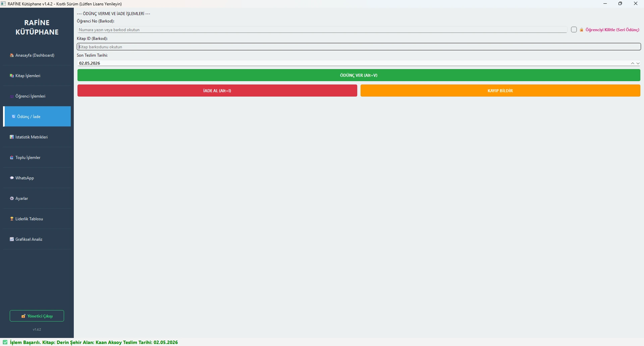Open Öğrenci İşlemleri section
Screen dimensions: 644x346
coord(37,96)
